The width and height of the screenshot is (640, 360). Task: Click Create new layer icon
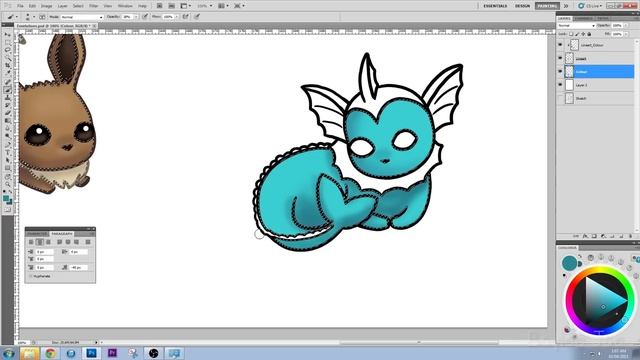click(x=621, y=236)
